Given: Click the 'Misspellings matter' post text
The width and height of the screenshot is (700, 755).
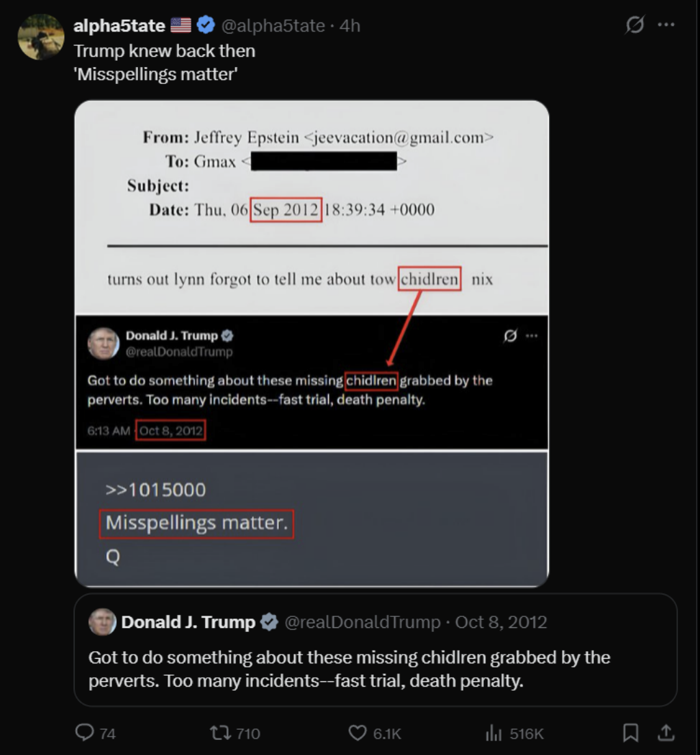Looking at the screenshot, I should [157, 73].
